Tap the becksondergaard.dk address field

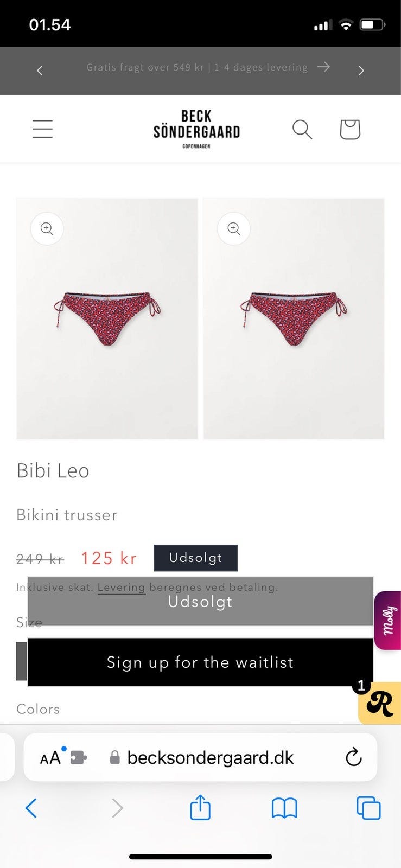click(211, 757)
